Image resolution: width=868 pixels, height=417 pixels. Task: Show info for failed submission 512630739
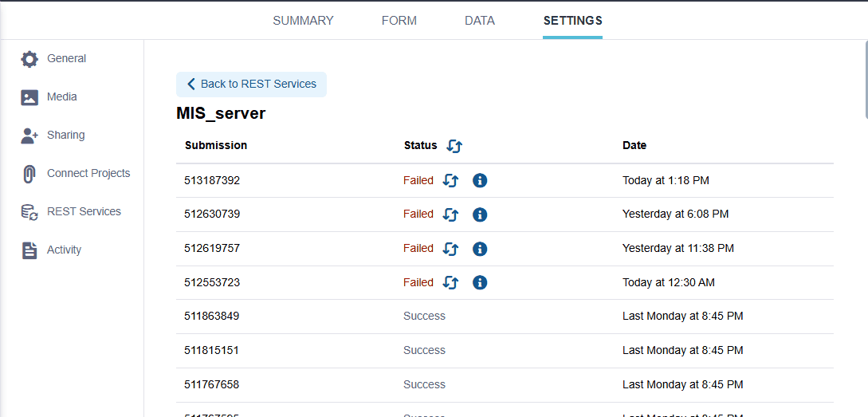click(x=480, y=214)
